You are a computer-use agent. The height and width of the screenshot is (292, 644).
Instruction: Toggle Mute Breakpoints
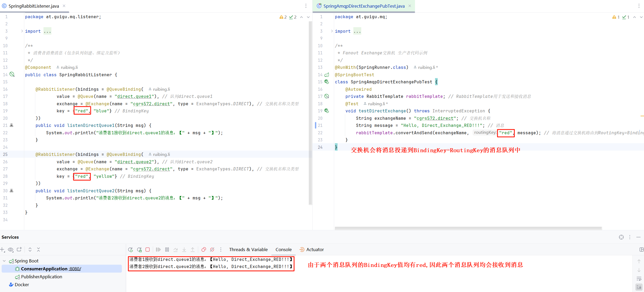[x=212, y=250]
